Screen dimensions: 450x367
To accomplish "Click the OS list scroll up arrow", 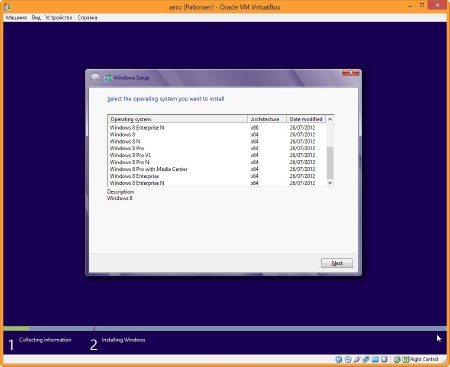I will coord(330,119).
